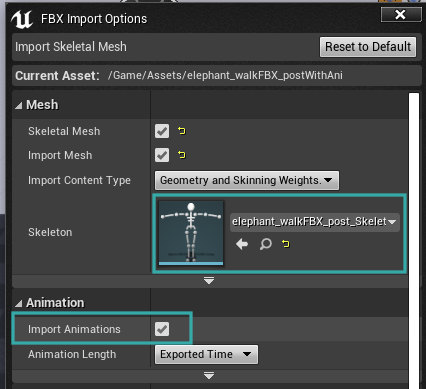
Task: Open Animation Length dropdown
Action: [x=206, y=354]
